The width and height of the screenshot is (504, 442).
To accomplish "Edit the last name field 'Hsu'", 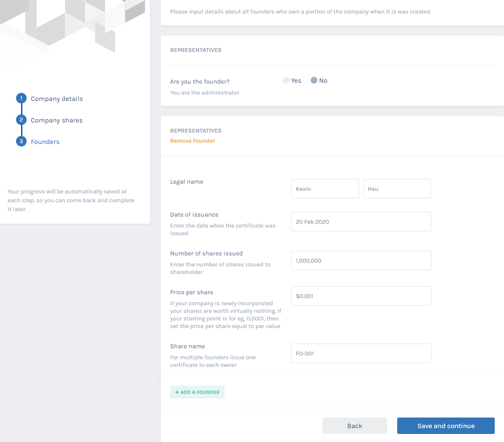I will tap(397, 189).
